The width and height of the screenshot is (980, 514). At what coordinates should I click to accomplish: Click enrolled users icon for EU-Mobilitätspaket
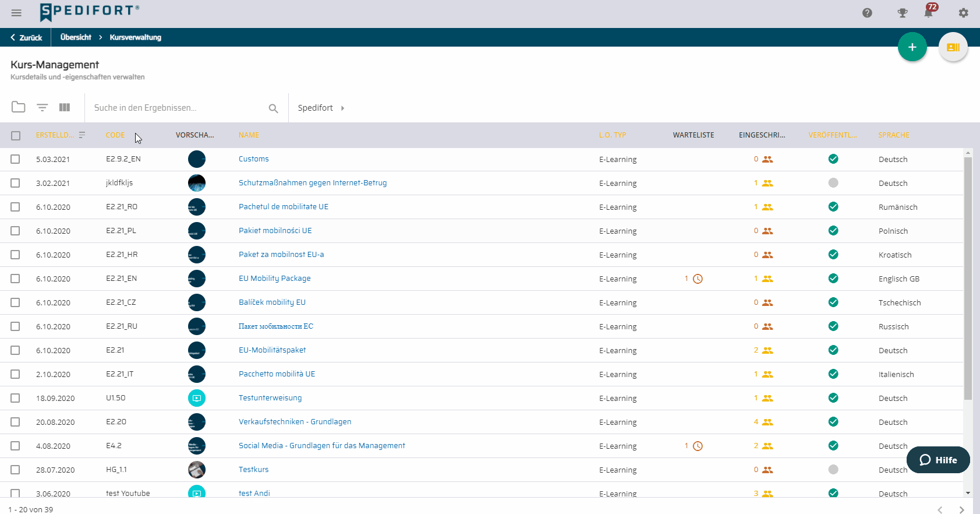pos(767,350)
